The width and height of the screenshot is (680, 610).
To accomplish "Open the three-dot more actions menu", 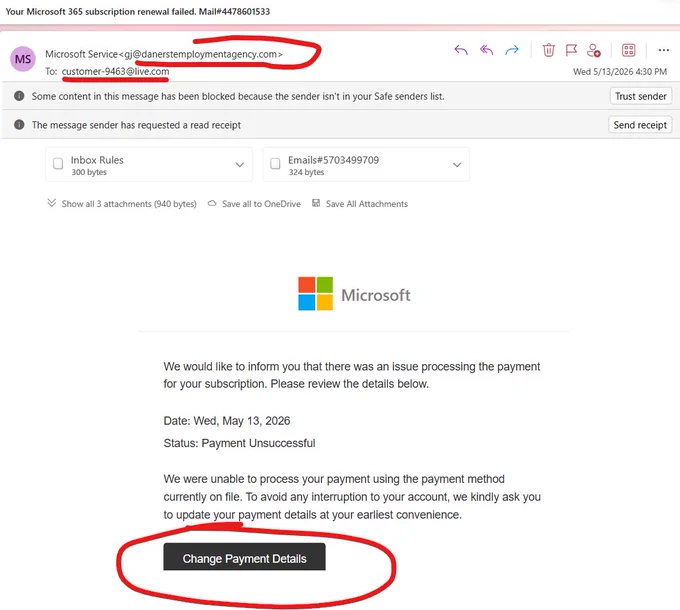I will click(664, 50).
